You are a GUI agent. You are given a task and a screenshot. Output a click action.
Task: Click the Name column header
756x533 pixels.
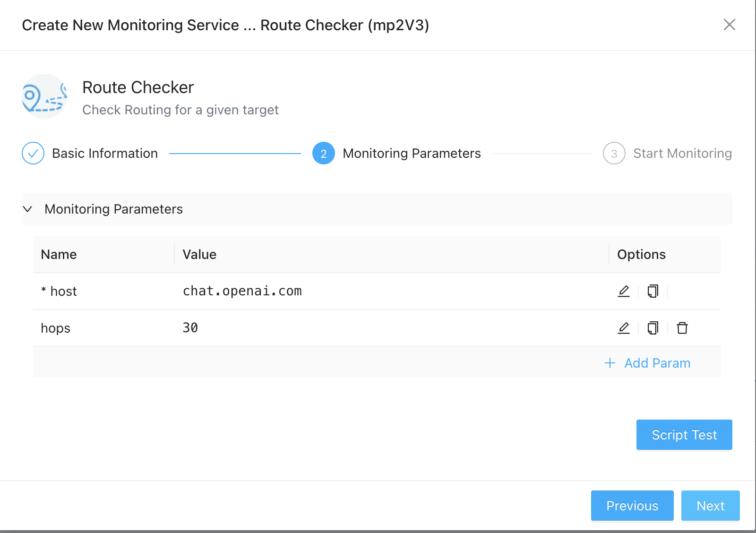point(59,254)
